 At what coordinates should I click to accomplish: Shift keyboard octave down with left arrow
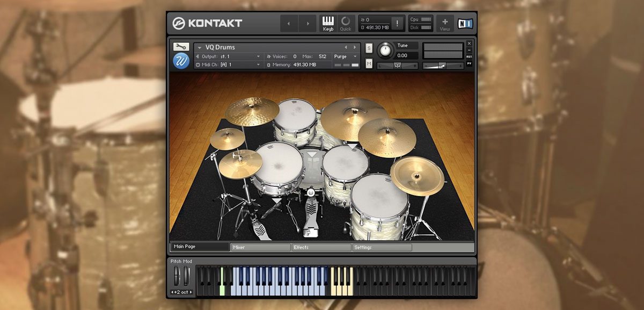click(x=173, y=292)
